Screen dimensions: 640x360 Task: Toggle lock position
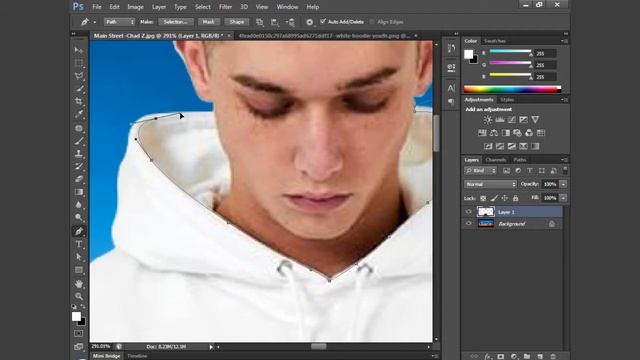[504, 198]
